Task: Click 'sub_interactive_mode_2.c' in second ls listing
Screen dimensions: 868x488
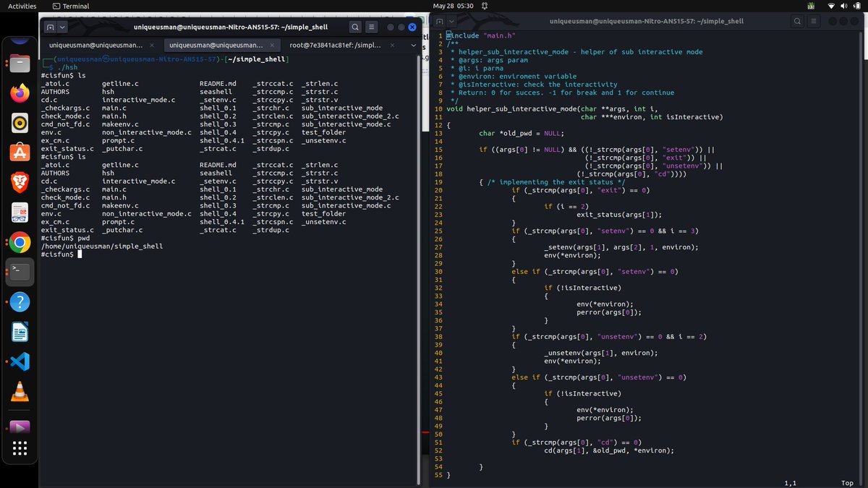Action: pos(350,197)
